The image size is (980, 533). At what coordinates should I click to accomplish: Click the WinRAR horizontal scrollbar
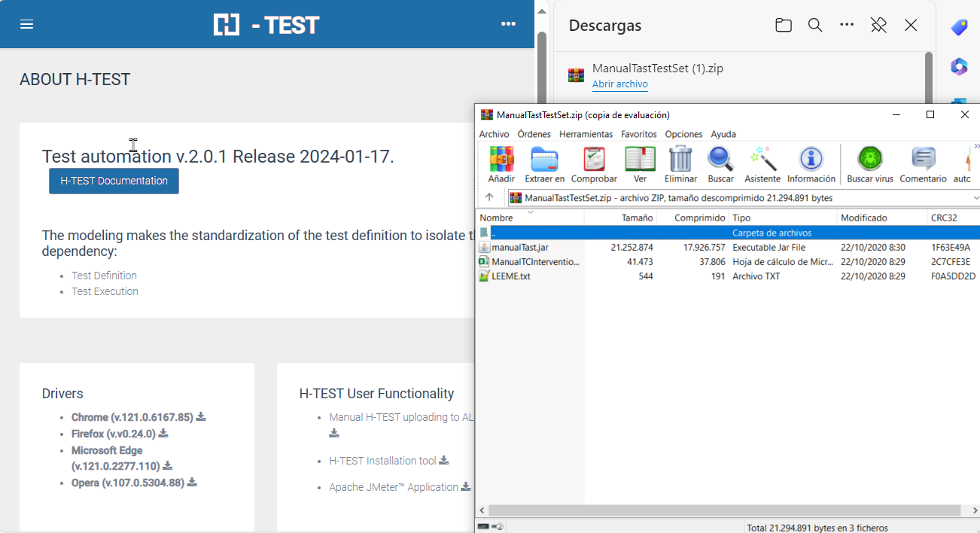coord(723,510)
